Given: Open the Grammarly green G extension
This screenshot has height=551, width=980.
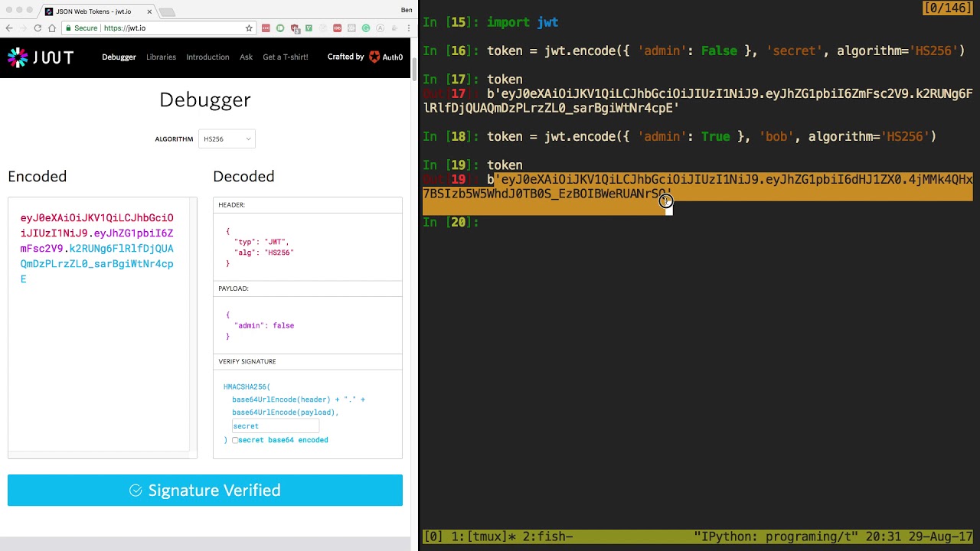Looking at the screenshot, I should pyautogui.click(x=366, y=28).
